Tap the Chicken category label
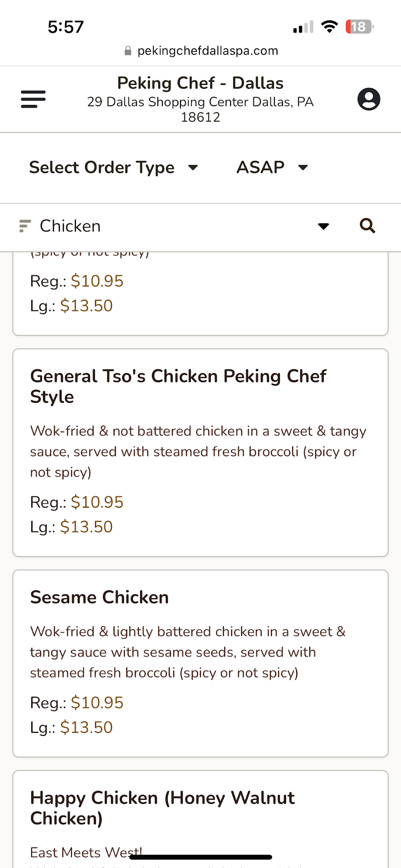Image resolution: width=401 pixels, height=868 pixels. click(70, 226)
